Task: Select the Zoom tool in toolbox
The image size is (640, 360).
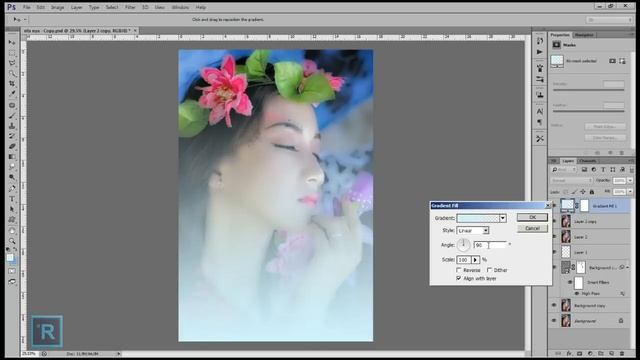Action: pyautogui.click(x=12, y=241)
